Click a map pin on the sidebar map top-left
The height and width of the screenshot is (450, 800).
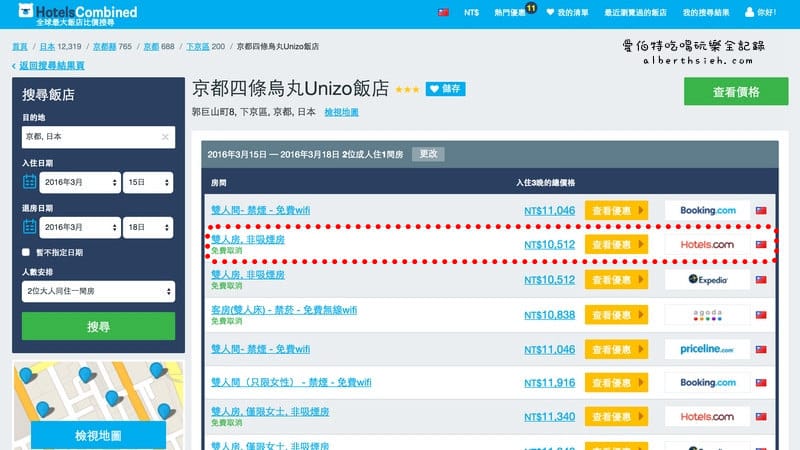coord(28,376)
